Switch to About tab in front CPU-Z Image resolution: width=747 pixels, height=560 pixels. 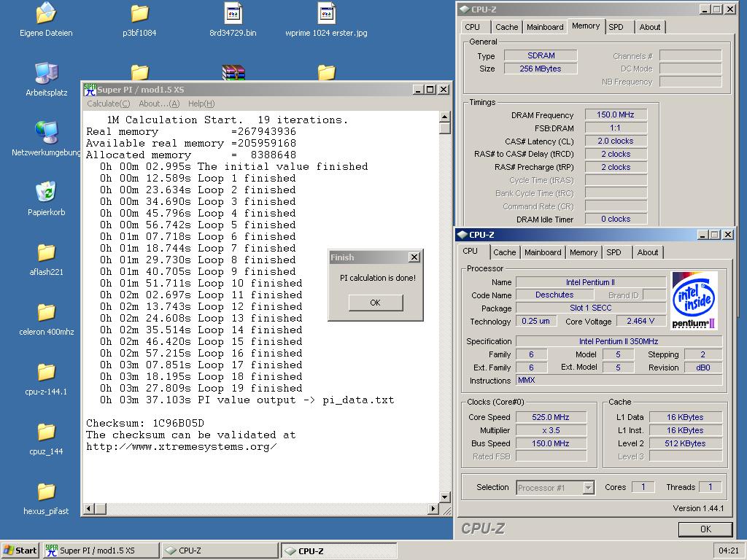pos(648,252)
